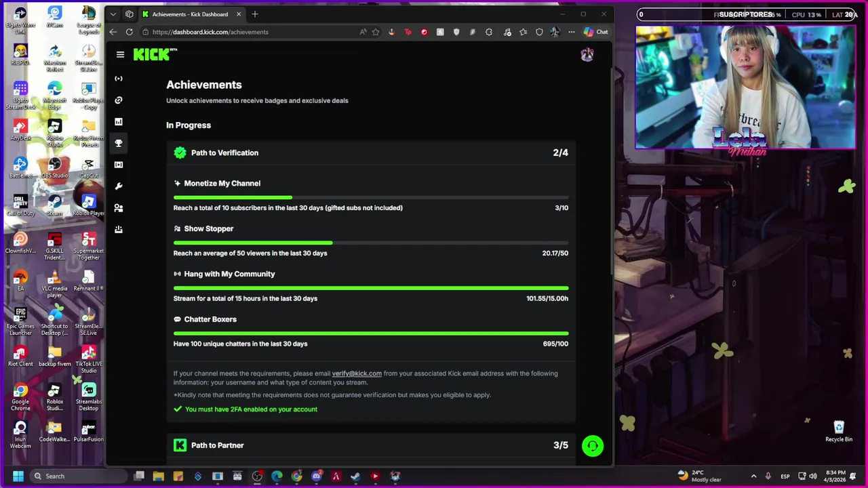Click the 20.17/50 viewers value
Image resolution: width=868 pixels, height=488 pixels.
click(555, 253)
